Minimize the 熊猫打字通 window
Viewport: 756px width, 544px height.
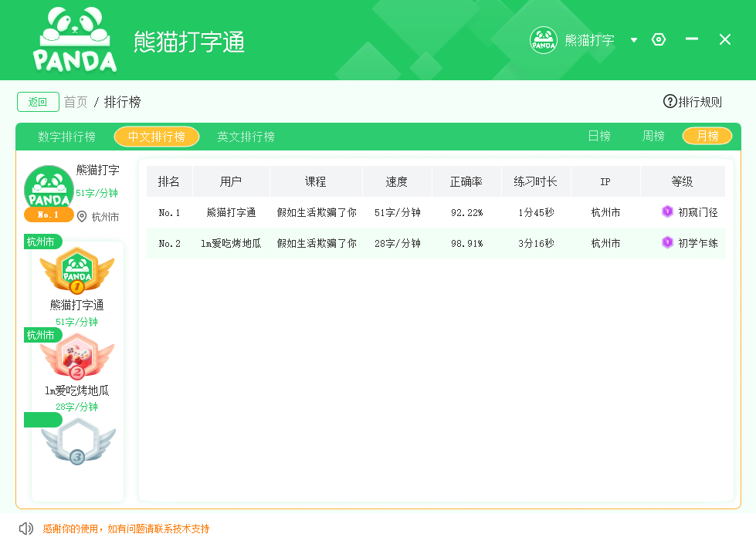pos(692,39)
